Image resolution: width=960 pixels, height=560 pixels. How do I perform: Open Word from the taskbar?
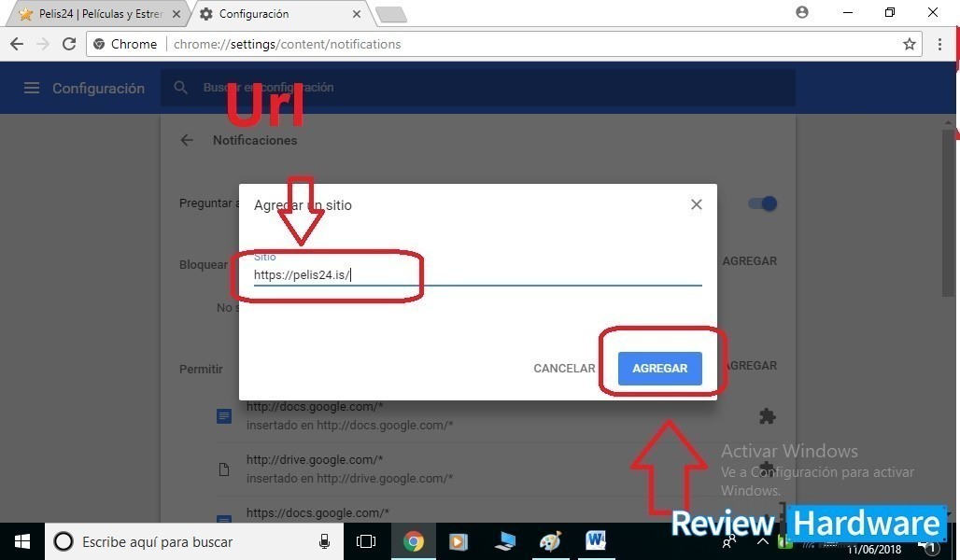pos(596,540)
